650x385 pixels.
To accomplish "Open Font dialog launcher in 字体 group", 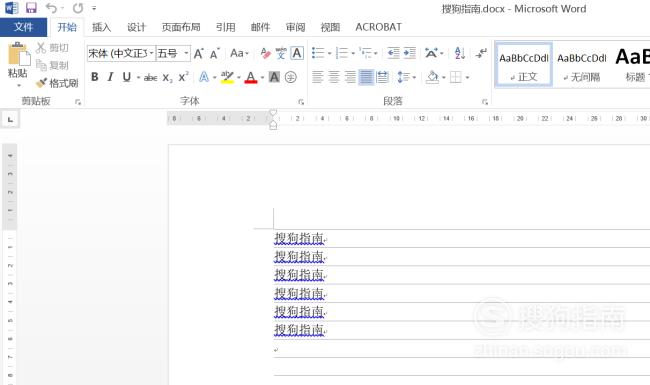I will (x=301, y=102).
